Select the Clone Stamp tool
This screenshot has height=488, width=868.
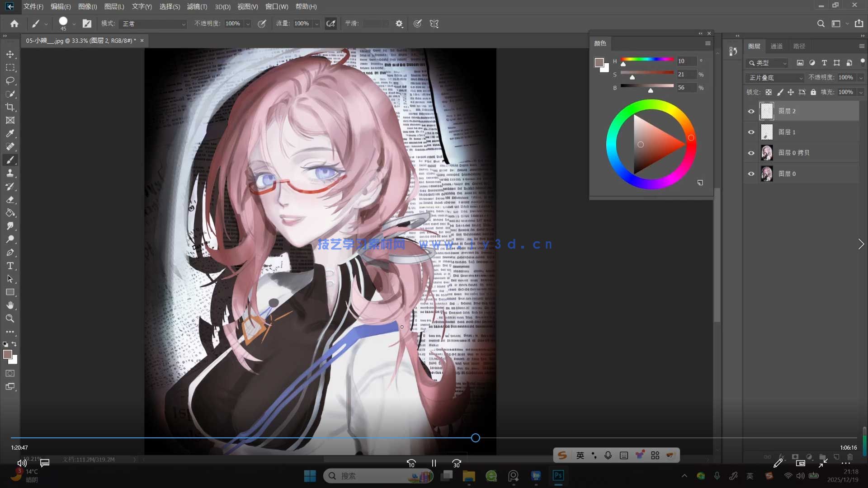pyautogui.click(x=10, y=173)
